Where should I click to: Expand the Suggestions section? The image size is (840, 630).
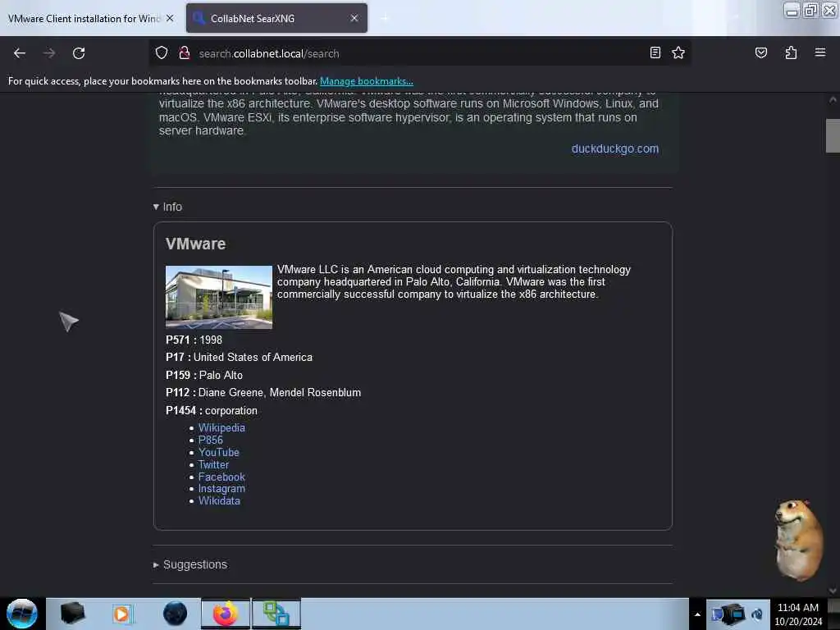(x=190, y=564)
